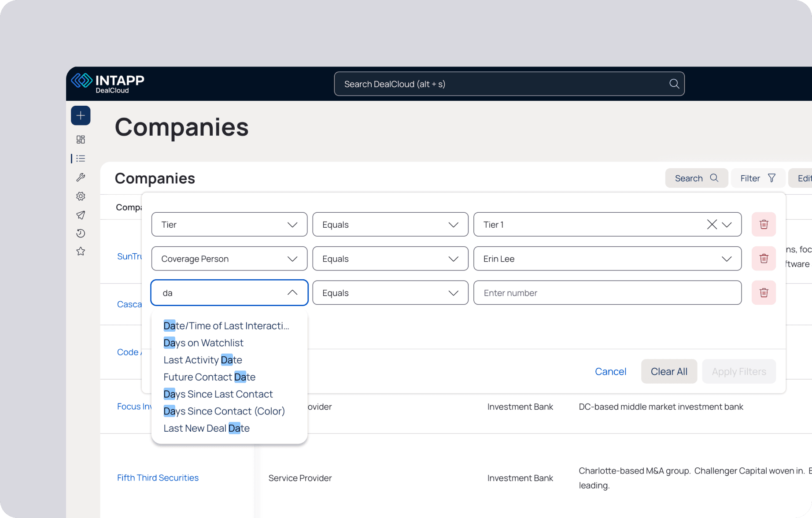Screen dimensions: 812x518
Task: Click the blue plus create button in sidebar
Action: 81,115
